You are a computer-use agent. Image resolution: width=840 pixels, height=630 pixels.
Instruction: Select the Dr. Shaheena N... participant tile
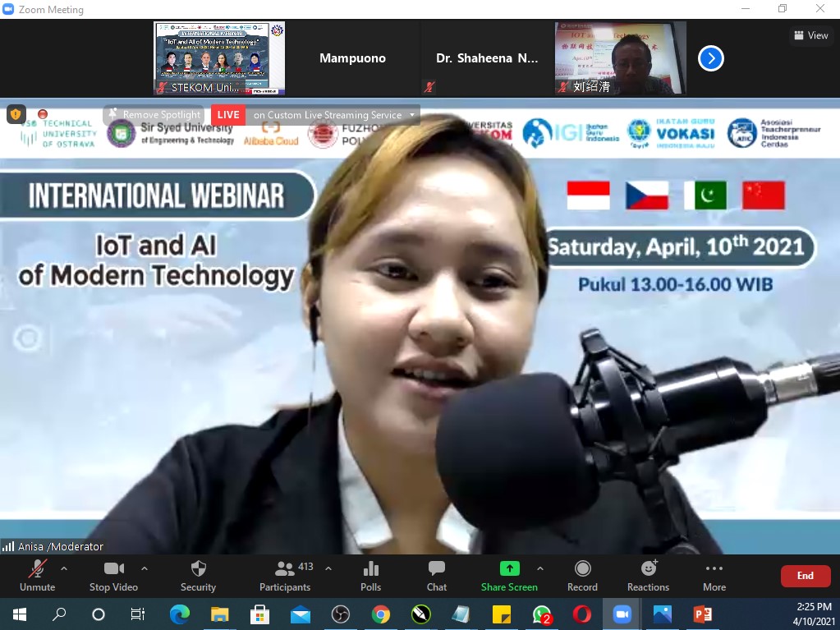click(x=487, y=58)
